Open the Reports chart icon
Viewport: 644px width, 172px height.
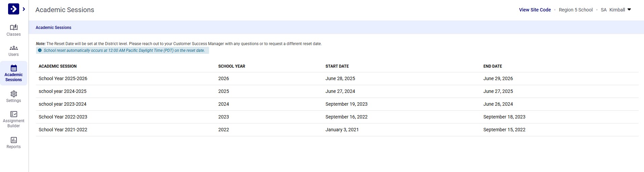(13, 140)
